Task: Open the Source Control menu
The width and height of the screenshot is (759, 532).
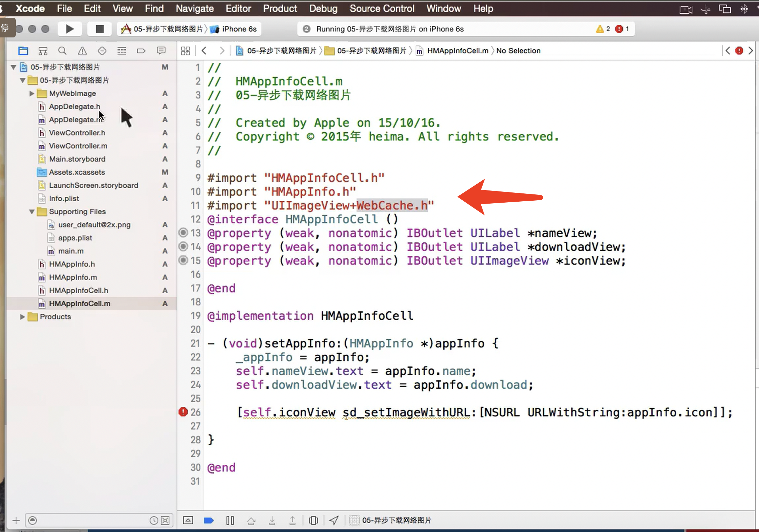Action: click(x=382, y=9)
